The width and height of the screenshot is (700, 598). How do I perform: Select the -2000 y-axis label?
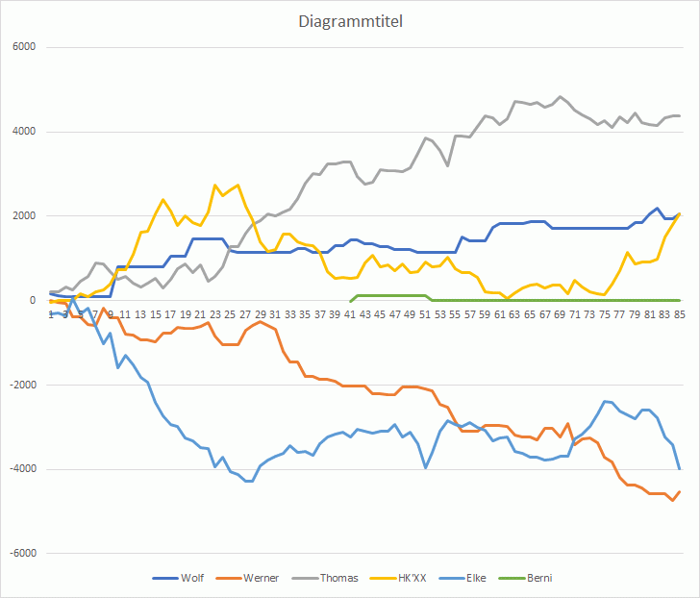coord(19,385)
